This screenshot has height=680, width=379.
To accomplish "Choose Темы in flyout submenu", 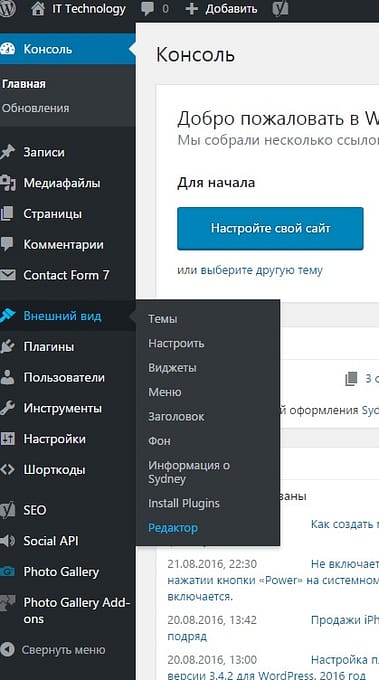I will (x=163, y=319).
